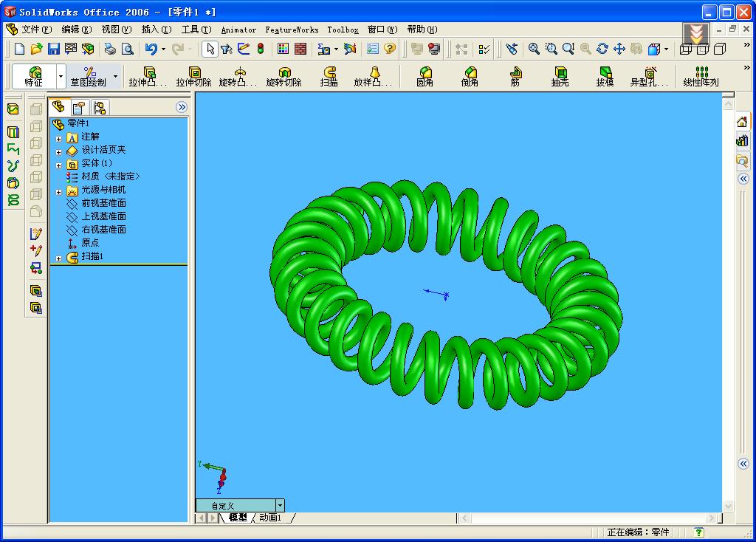Open the Help question mark icon in toolbar

coord(390,49)
